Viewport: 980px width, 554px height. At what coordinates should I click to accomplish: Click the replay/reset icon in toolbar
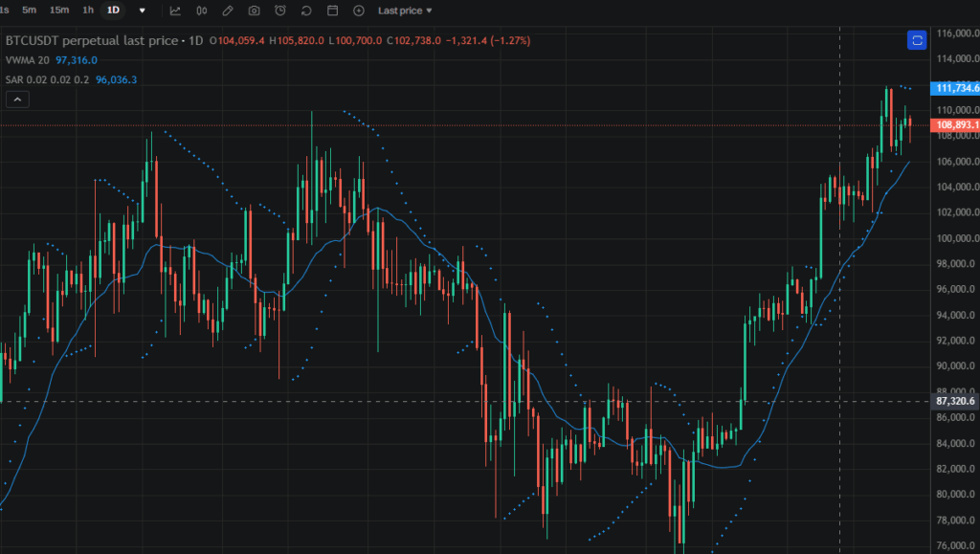(x=304, y=11)
